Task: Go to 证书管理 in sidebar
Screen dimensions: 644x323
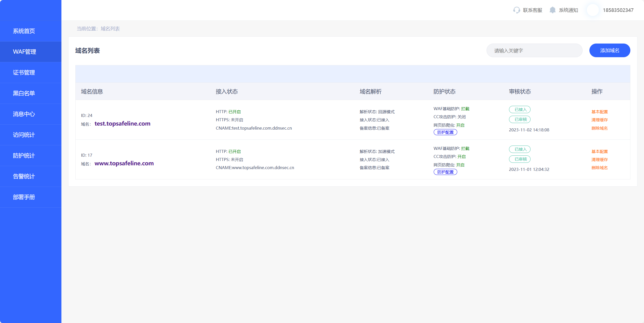Action: 24,72
